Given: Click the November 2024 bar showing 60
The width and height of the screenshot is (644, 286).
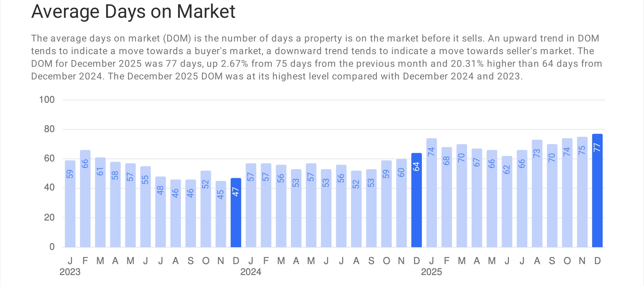Looking at the screenshot, I should click(401, 203).
